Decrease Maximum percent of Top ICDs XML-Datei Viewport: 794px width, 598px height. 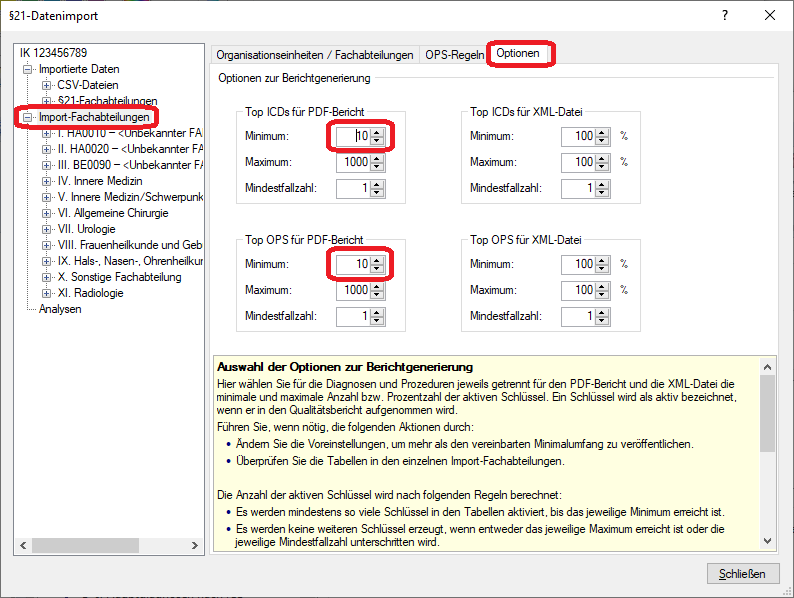click(602, 167)
